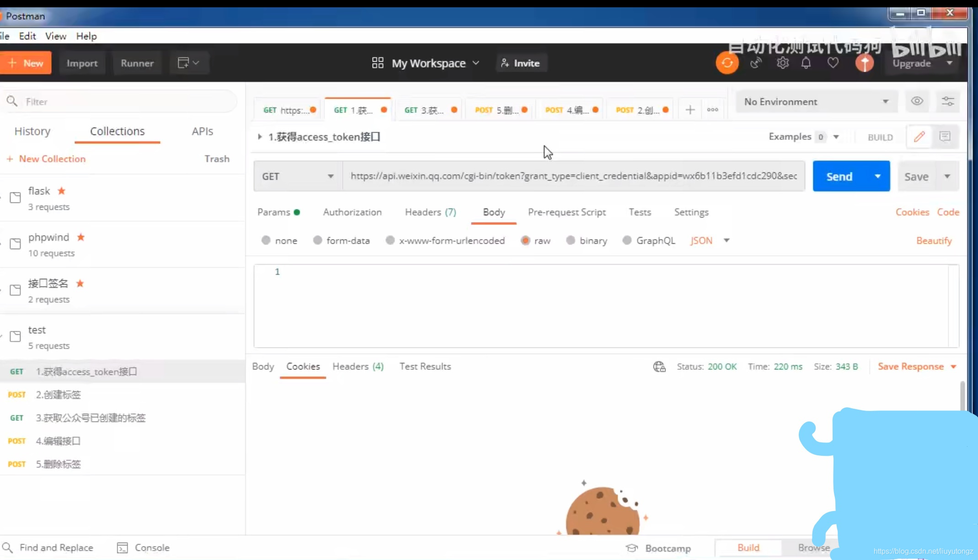The width and height of the screenshot is (978, 560).
Task: Open manage environments sliders icon
Action: pos(948,101)
